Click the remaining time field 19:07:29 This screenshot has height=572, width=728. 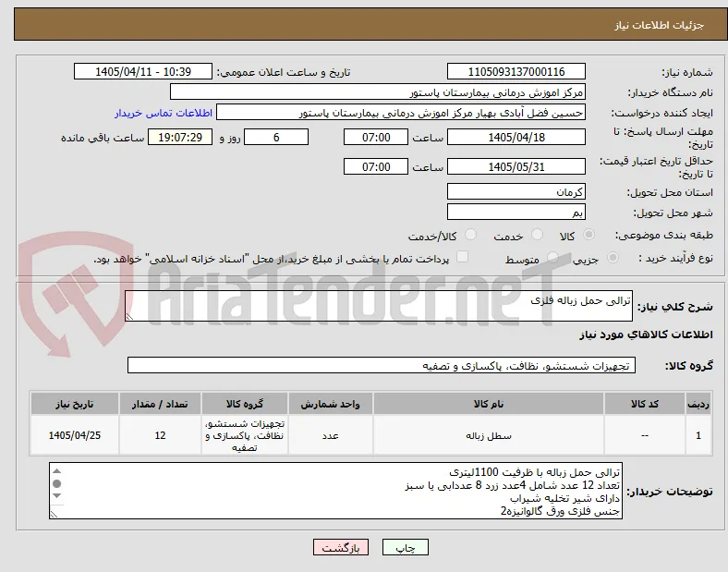180,137
